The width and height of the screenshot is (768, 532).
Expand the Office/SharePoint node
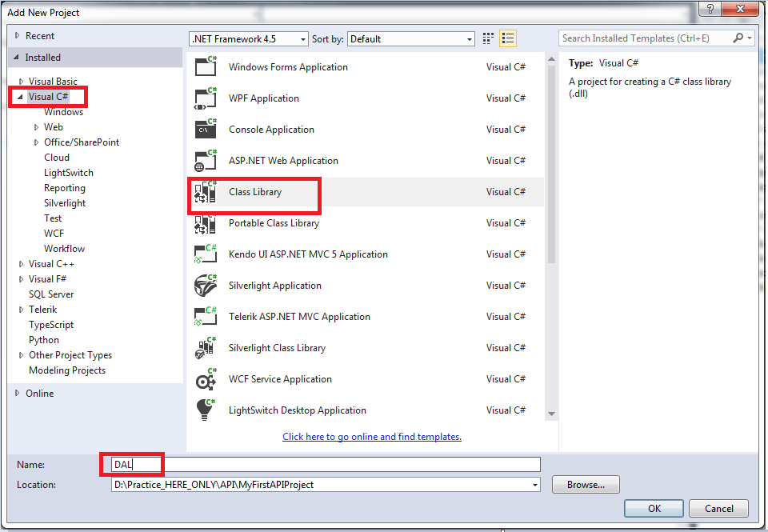tap(36, 142)
